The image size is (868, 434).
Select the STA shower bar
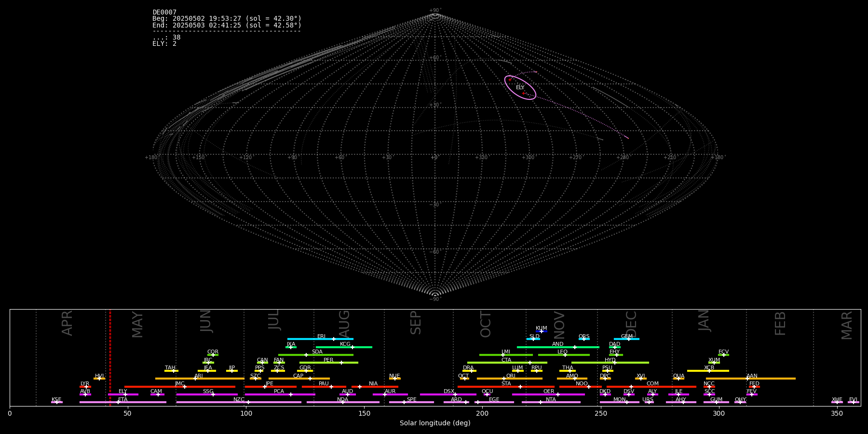[x=506, y=387]
